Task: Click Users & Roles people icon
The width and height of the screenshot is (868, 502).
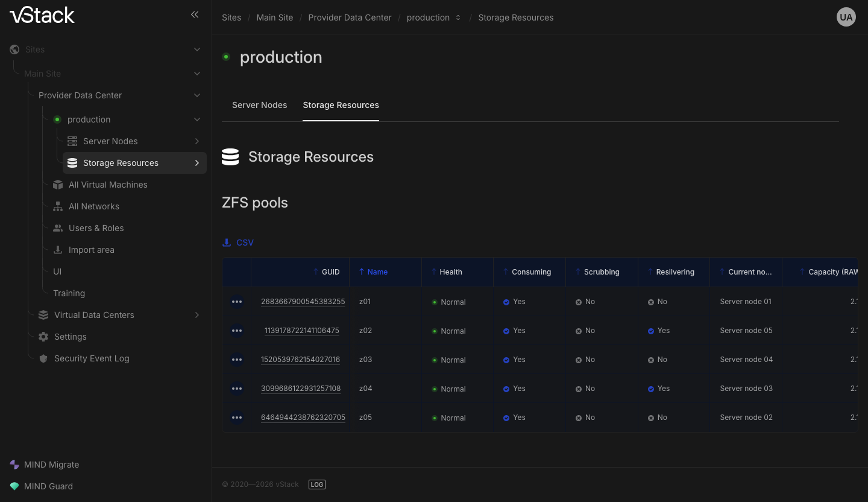Action: (58, 228)
